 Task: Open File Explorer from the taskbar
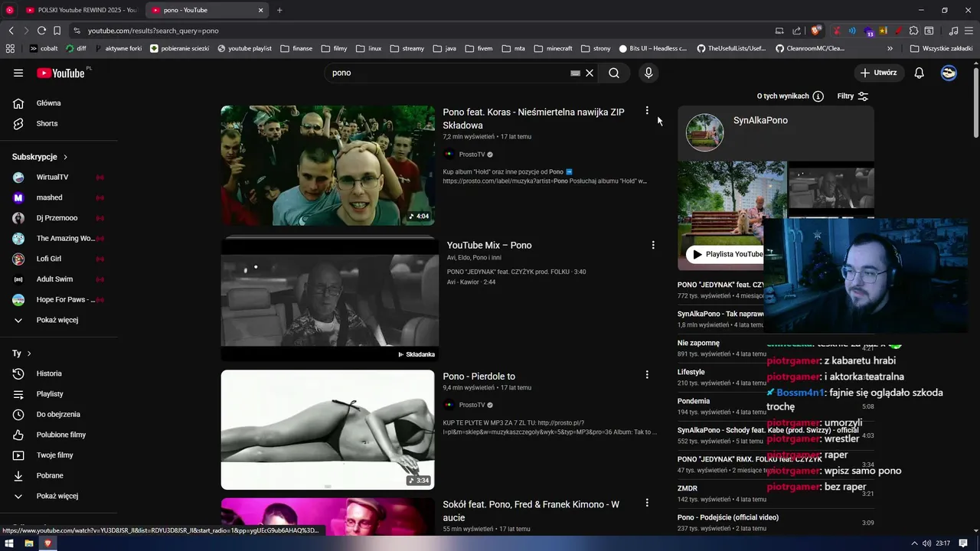[x=29, y=543]
